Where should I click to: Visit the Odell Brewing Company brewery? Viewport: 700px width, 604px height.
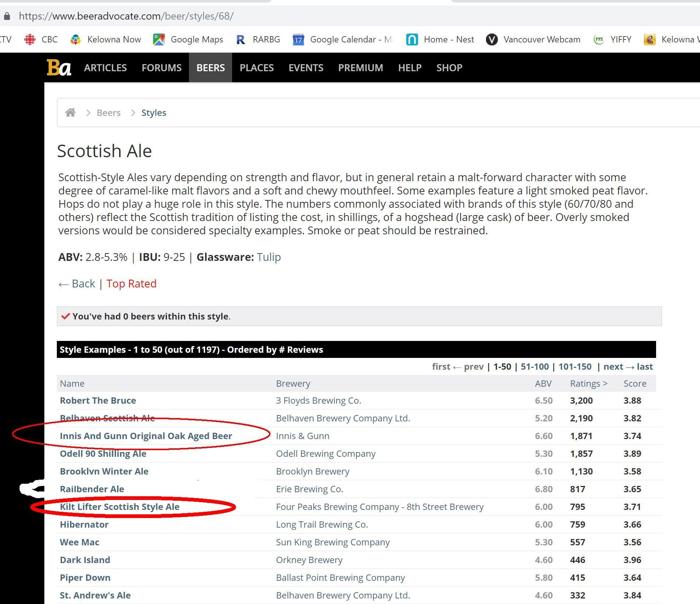click(326, 453)
